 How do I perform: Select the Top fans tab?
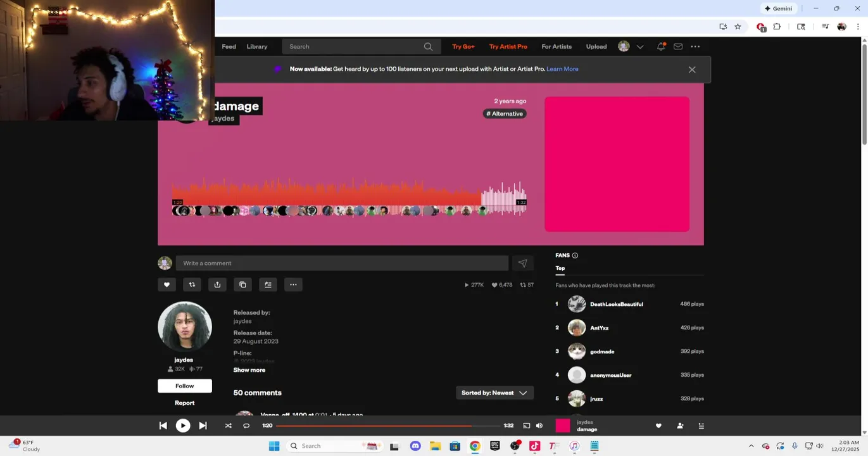coord(560,268)
